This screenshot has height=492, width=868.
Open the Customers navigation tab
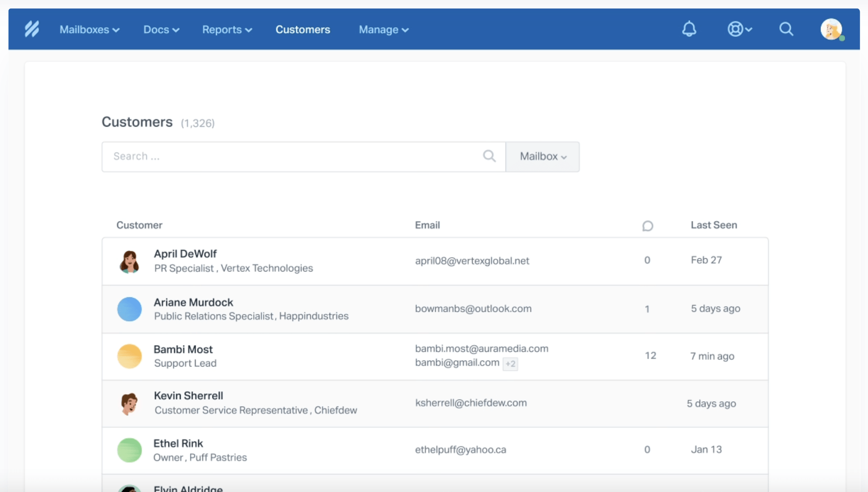pos(303,29)
